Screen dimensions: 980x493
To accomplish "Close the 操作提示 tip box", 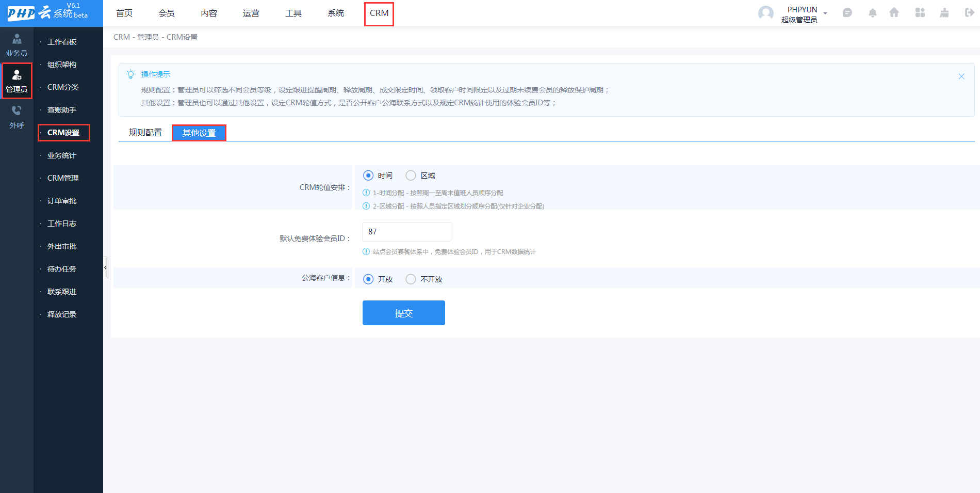I will coord(961,76).
